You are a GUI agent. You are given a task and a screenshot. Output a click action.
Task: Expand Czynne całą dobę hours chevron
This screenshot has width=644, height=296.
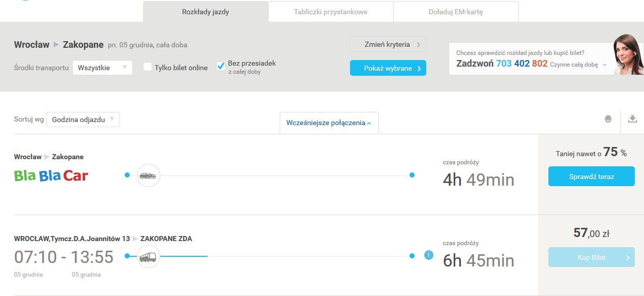tap(605, 65)
